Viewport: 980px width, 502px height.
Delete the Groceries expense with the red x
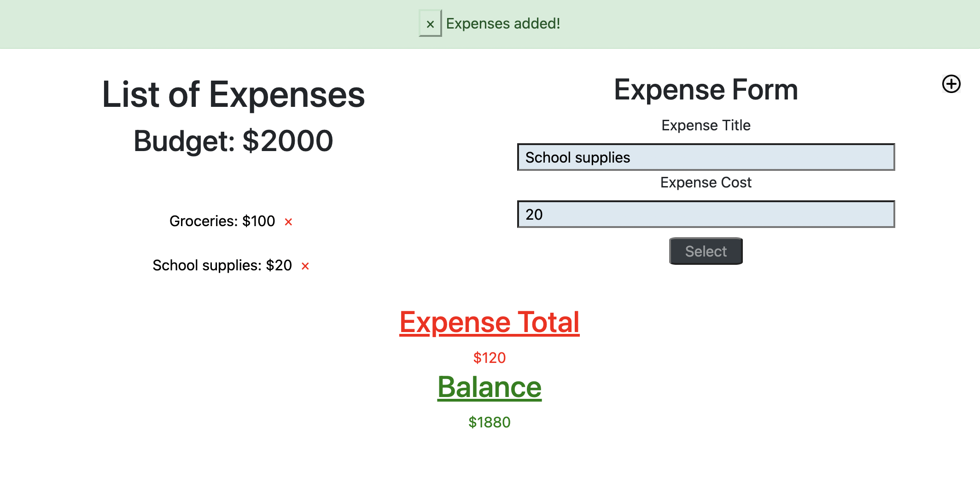288,222
